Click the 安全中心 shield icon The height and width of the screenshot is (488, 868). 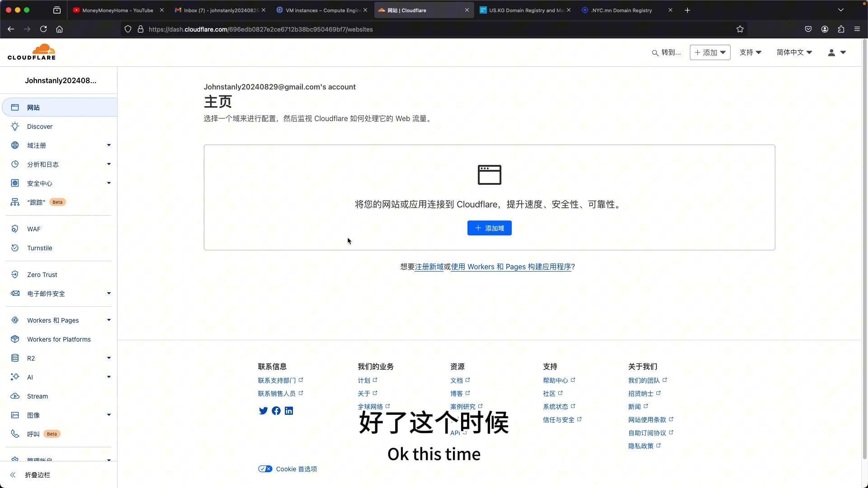[x=15, y=183]
